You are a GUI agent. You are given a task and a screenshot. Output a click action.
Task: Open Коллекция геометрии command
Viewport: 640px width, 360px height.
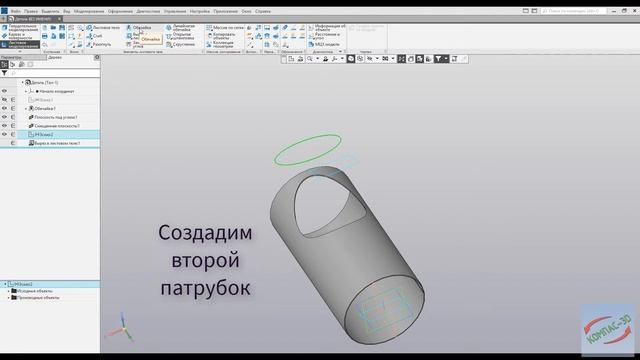coord(220,44)
